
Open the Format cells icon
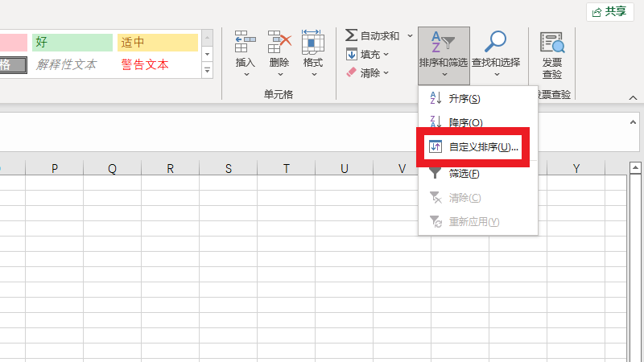point(313,42)
